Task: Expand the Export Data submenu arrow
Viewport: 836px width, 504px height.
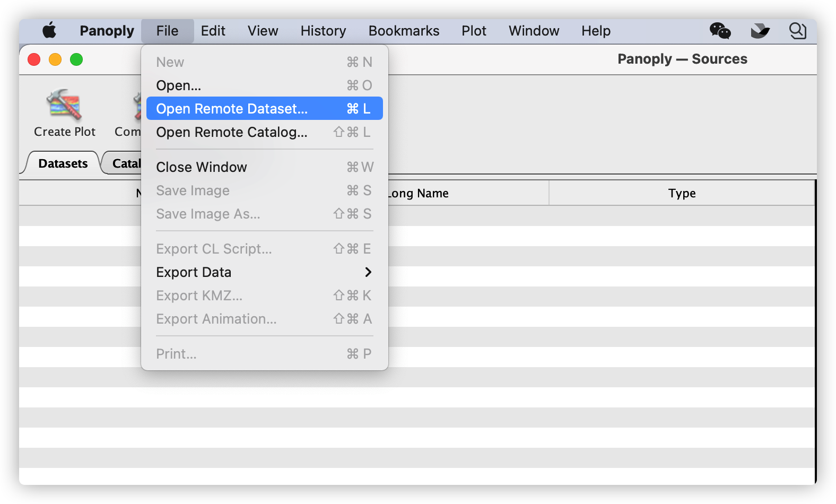Action: 368,272
